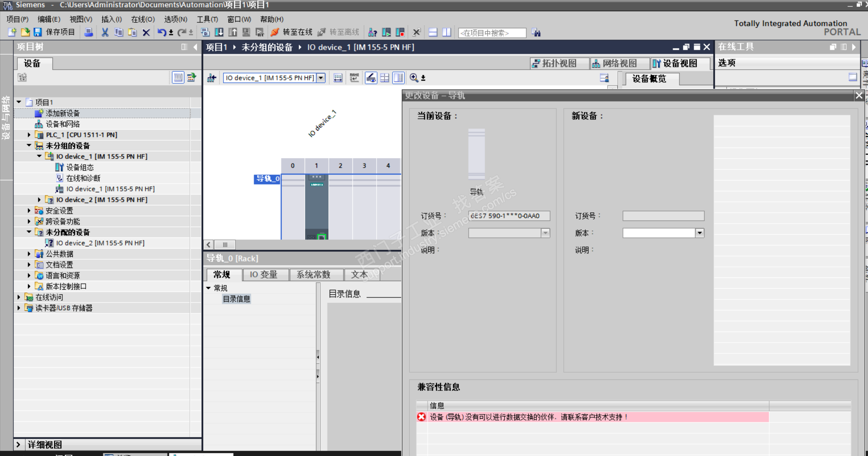This screenshot has height=456, width=868.
Task: Undo the last action
Action: (162, 32)
